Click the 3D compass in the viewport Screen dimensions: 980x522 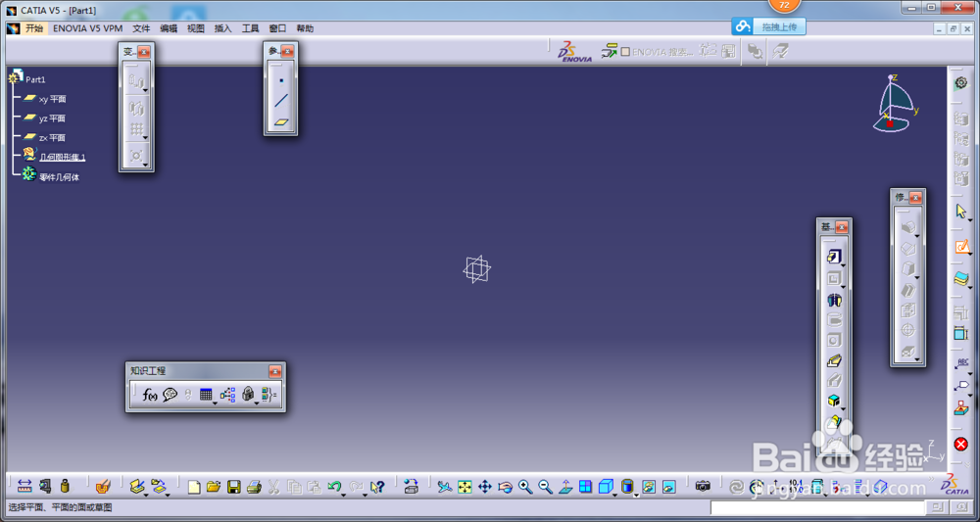tap(895, 104)
